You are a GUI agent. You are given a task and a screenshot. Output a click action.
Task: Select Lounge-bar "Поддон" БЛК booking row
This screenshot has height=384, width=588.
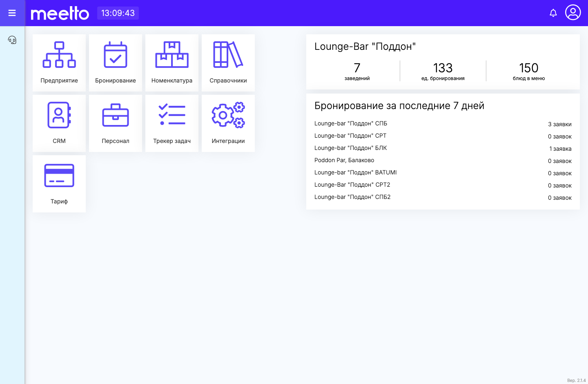point(443,148)
